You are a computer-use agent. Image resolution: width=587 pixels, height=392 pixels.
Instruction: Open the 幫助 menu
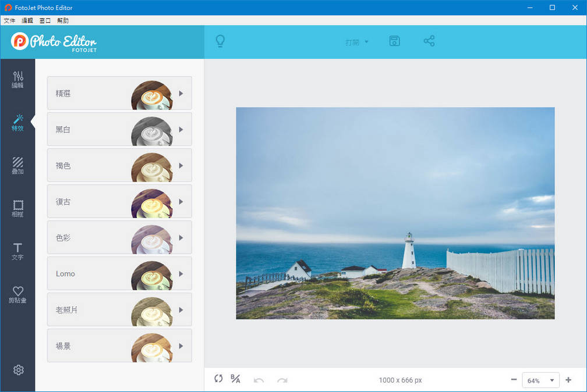pyautogui.click(x=62, y=20)
